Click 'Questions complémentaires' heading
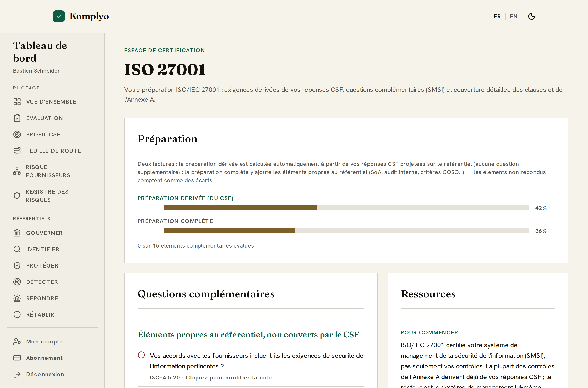Viewport: 588px width, 388px height. point(206,294)
